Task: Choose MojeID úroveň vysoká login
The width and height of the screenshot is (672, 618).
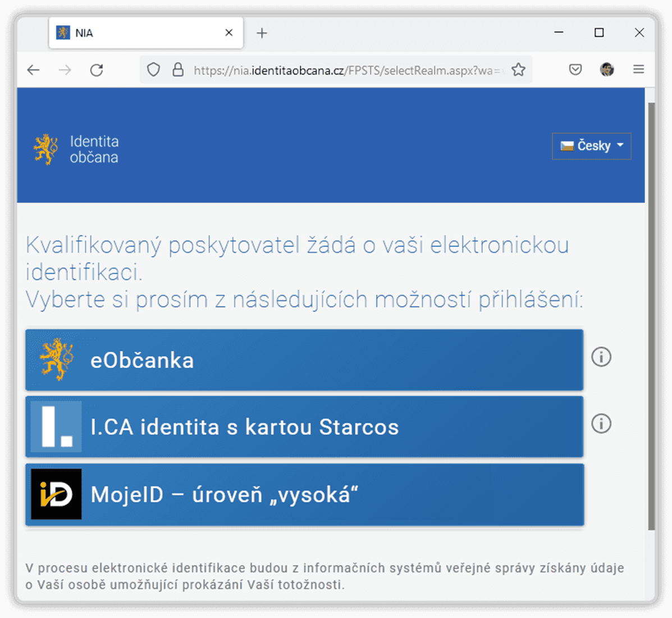Action: pos(304,494)
